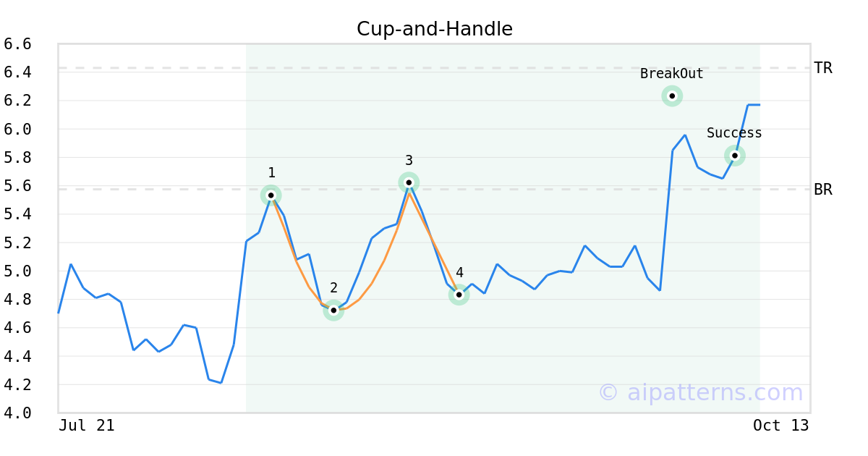This screenshot has height=456, width=868.
Task: Click the 5.6 y-axis tick label
Action: coord(17,186)
